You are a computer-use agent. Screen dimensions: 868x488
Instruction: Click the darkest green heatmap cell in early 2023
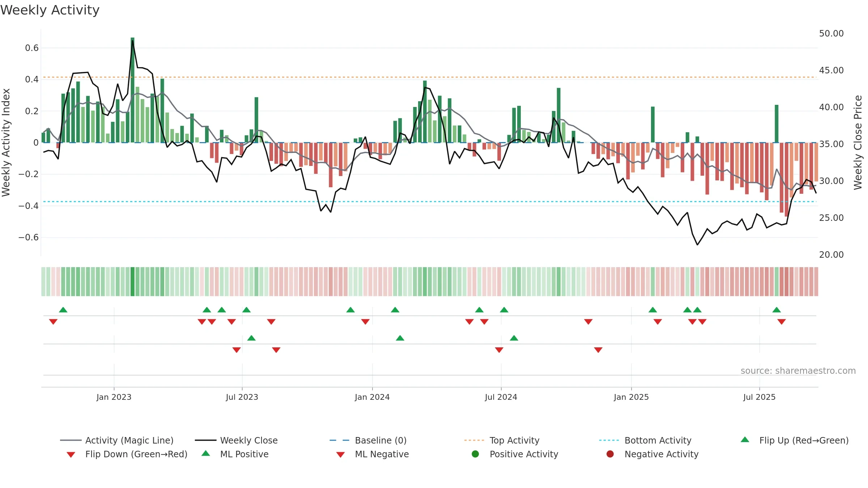pos(132,282)
